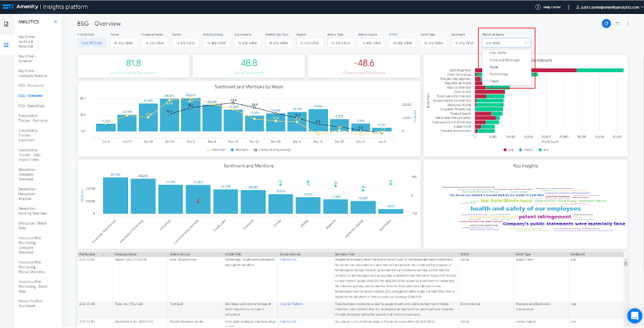Open Key Driver - Screener page

28,58
